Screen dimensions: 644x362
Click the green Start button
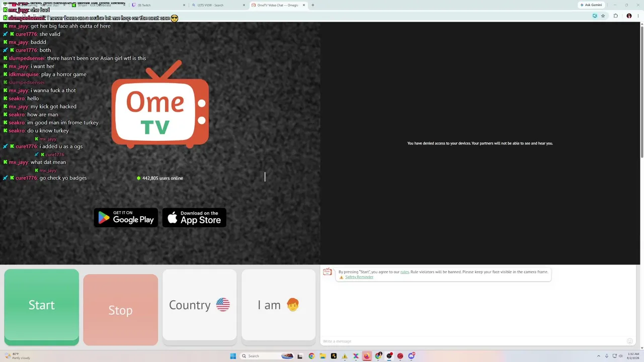pos(42,307)
